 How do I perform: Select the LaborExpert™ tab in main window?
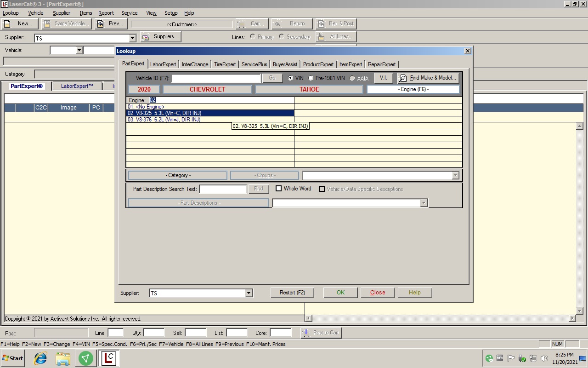click(77, 86)
